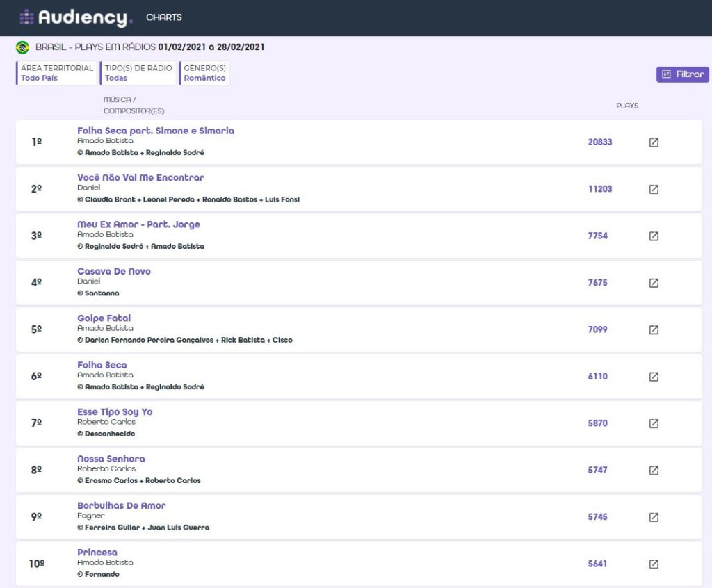Click the 20833 plays count

(599, 142)
